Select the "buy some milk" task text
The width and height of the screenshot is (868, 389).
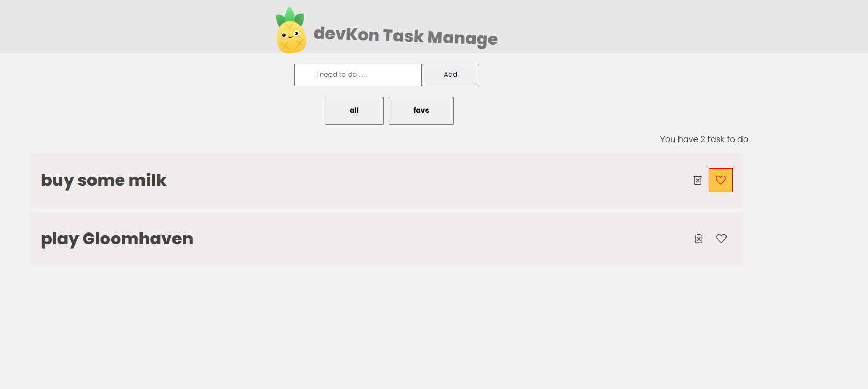click(104, 180)
